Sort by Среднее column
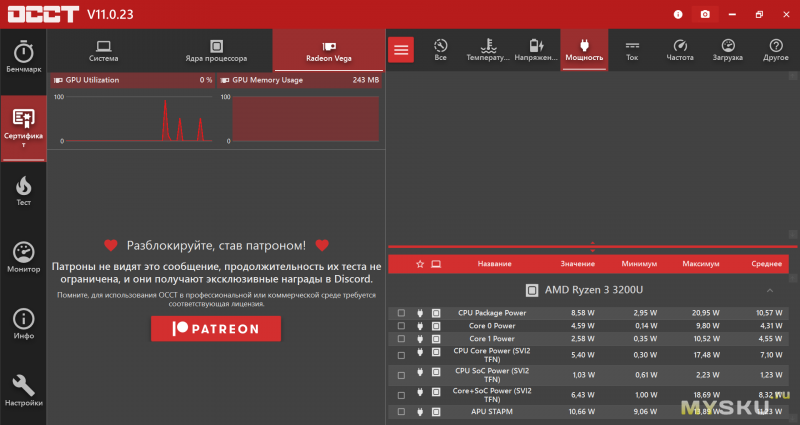Screen dimensions: 800x425 tap(766, 264)
